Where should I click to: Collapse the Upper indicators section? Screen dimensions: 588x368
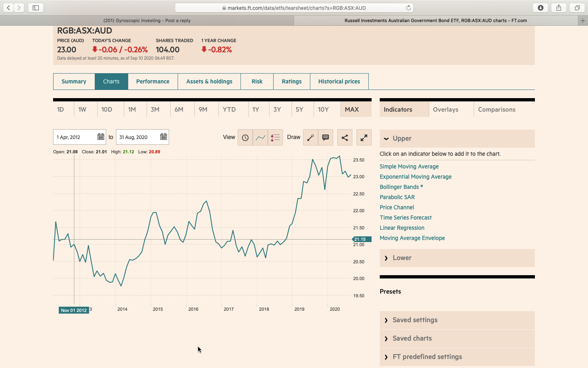[x=386, y=139]
